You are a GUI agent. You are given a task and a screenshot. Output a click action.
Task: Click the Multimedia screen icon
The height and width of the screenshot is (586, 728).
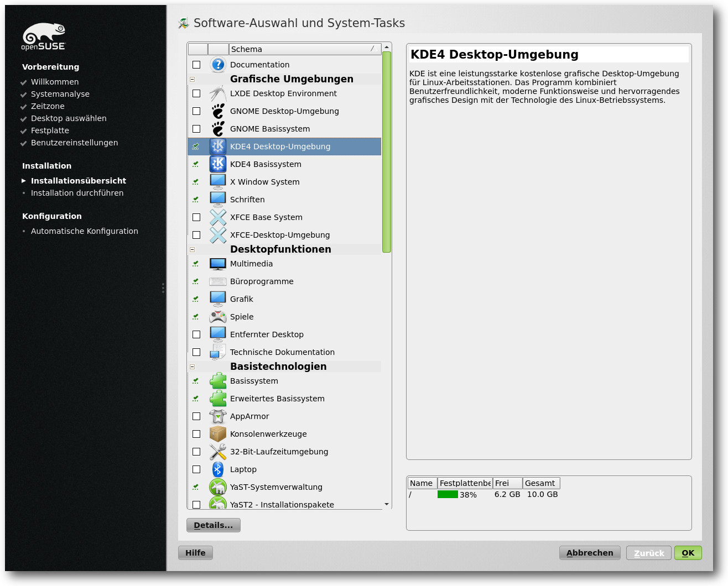pyautogui.click(x=218, y=264)
